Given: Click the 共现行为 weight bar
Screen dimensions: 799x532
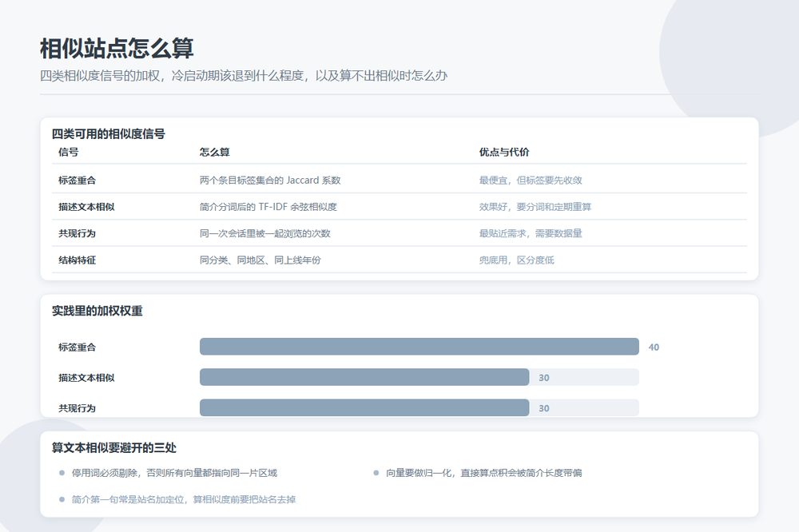Looking at the screenshot, I should (x=364, y=407).
